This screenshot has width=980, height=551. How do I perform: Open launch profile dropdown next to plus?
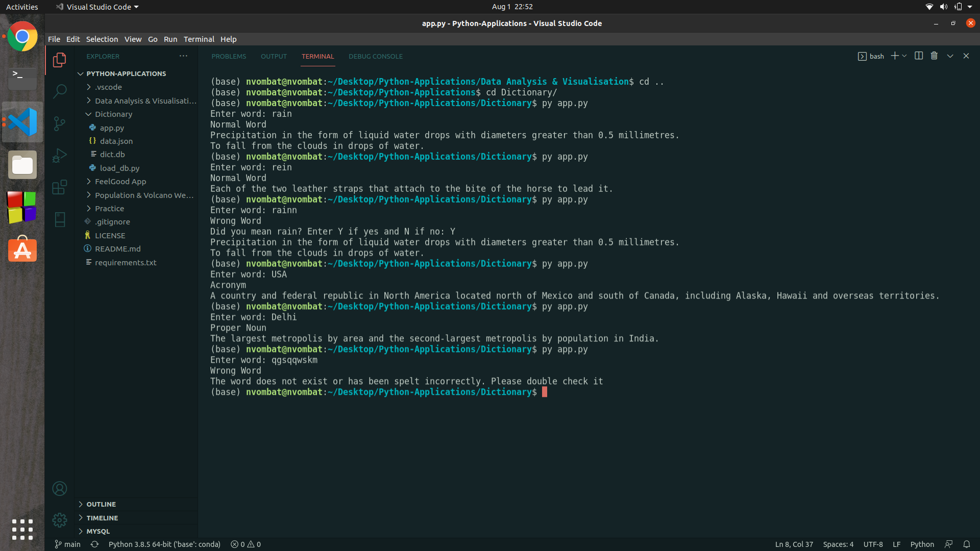tap(904, 56)
